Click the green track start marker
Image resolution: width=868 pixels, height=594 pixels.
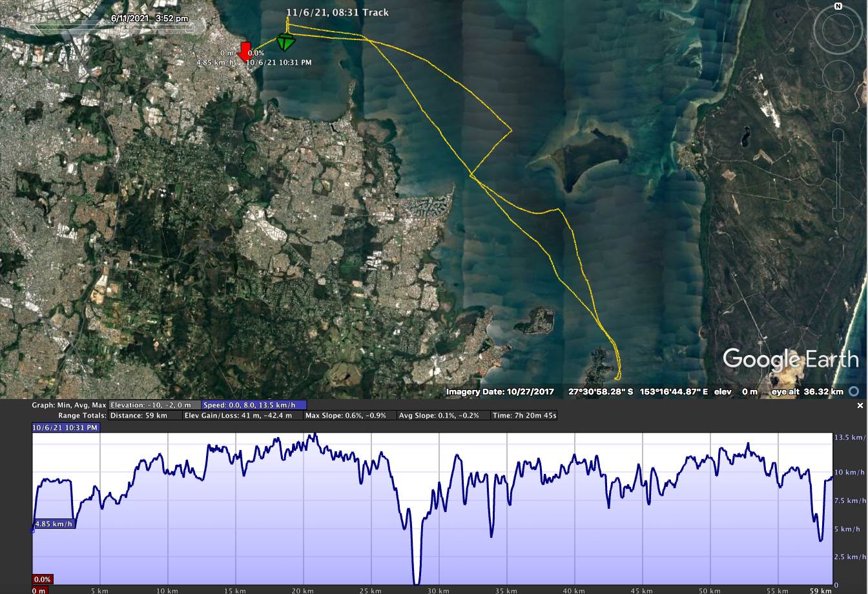point(285,43)
